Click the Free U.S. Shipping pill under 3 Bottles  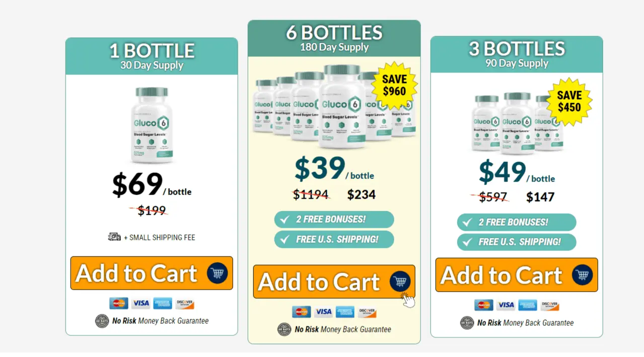click(516, 242)
